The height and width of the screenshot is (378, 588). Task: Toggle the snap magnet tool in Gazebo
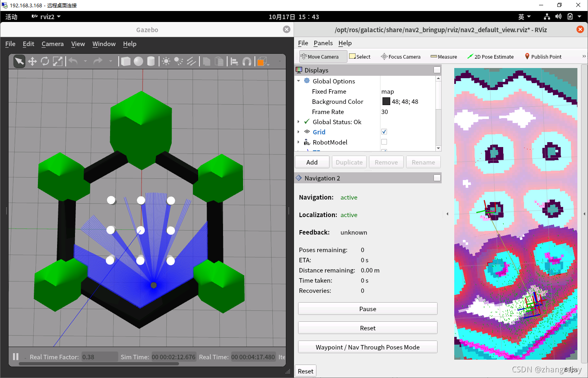[247, 62]
